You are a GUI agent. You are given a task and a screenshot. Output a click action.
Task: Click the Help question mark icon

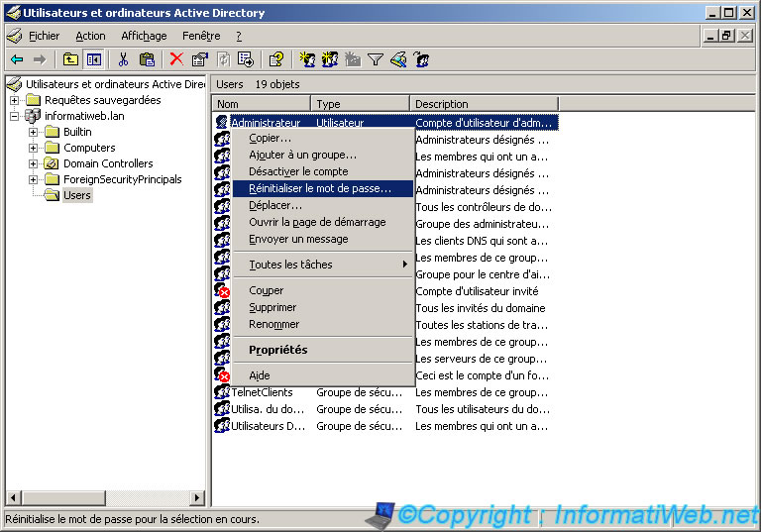276,59
